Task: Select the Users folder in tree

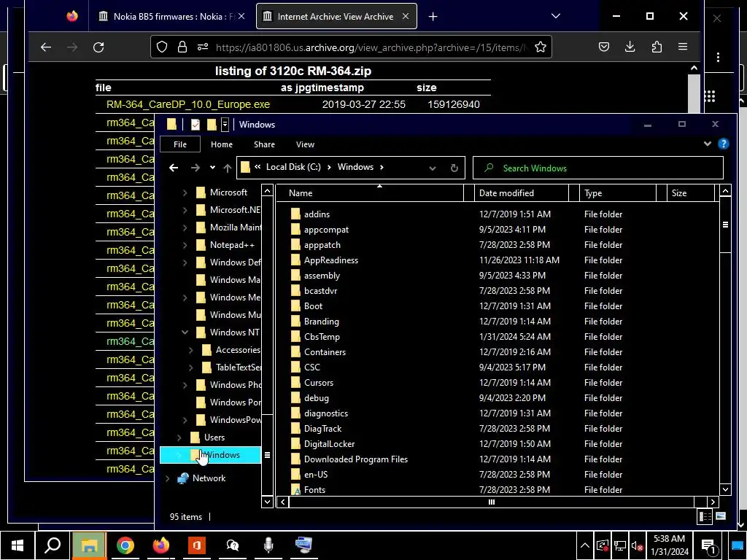Action: 214,437
